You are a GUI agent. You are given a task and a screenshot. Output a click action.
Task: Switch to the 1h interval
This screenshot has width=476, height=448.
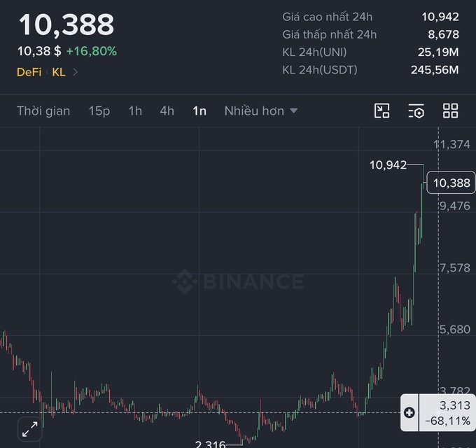click(x=135, y=111)
